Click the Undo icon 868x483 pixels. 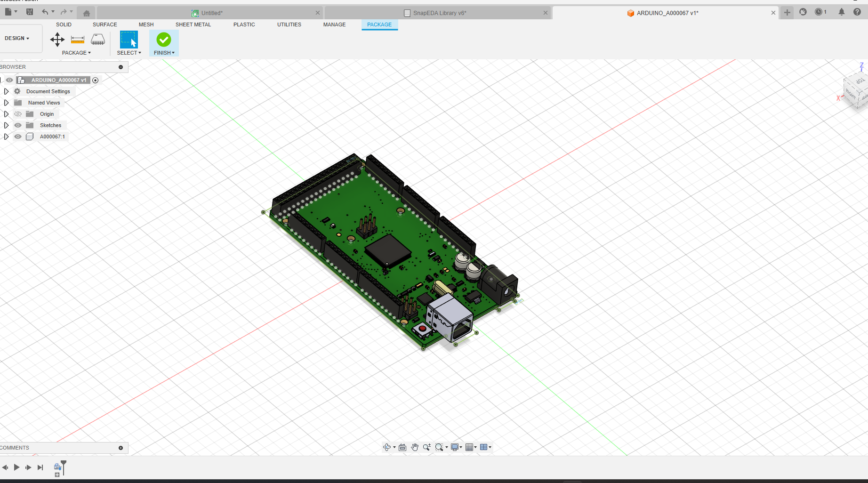coord(45,12)
